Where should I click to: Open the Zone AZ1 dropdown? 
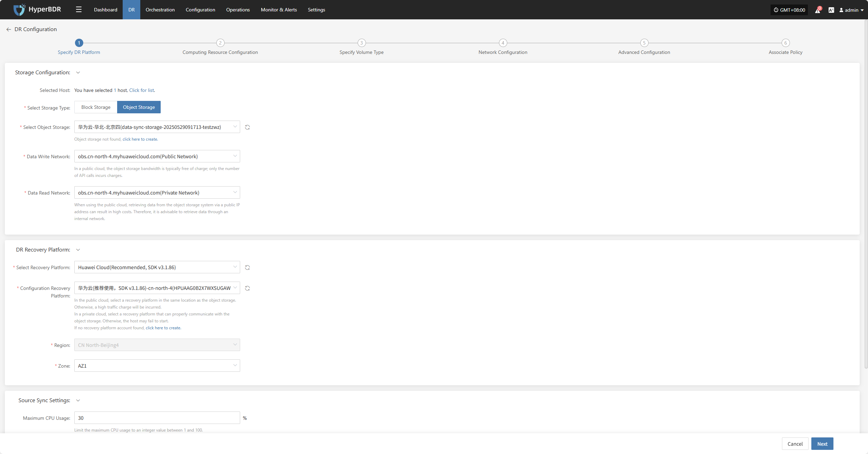157,366
